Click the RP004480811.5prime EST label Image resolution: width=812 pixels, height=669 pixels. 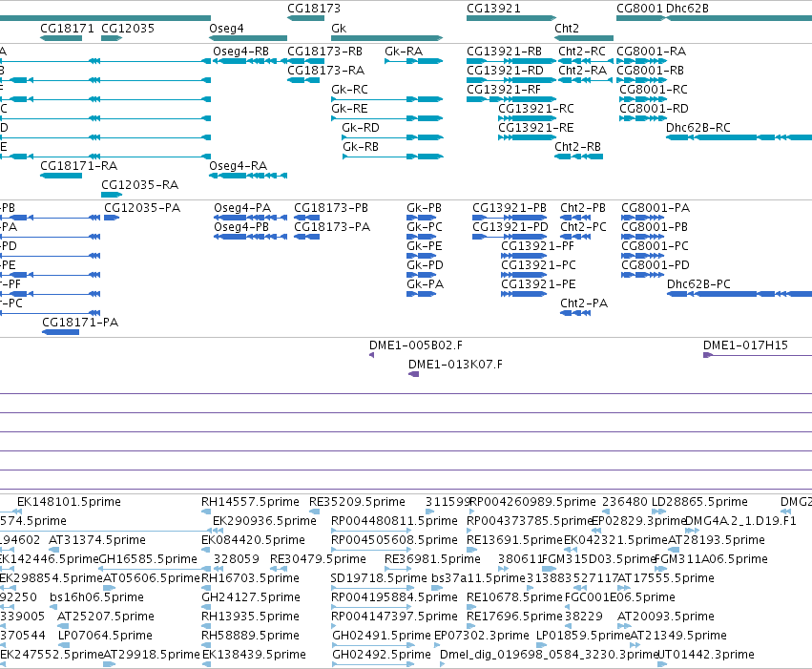[395, 521]
